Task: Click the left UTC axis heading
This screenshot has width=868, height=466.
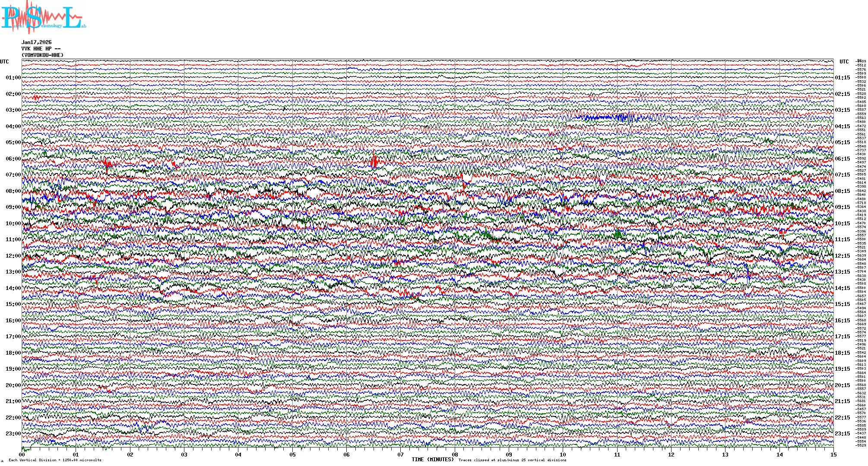Action: click(x=4, y=62)
